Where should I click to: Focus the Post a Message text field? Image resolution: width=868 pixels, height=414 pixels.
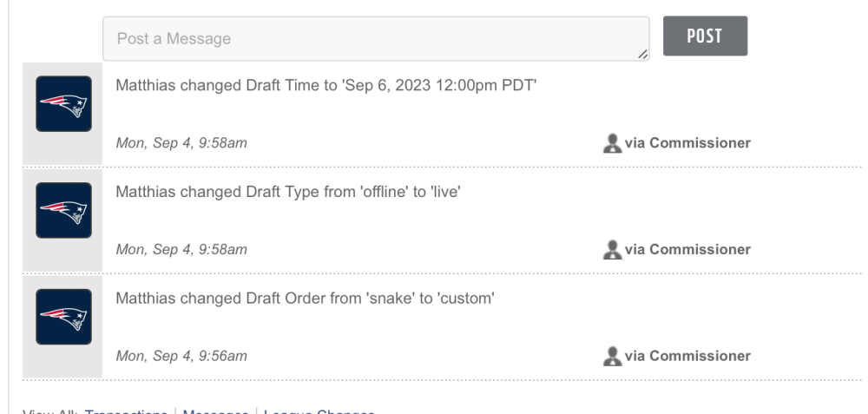point(375,39)
